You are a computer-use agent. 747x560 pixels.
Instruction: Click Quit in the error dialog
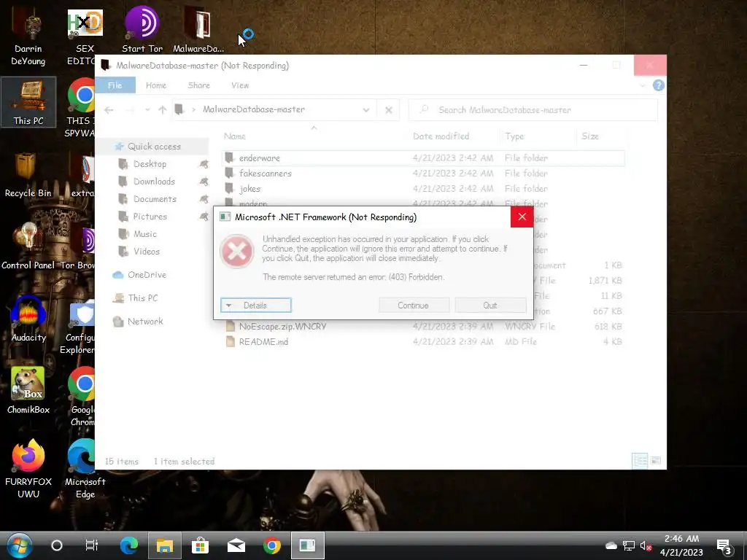click(490, 306)
